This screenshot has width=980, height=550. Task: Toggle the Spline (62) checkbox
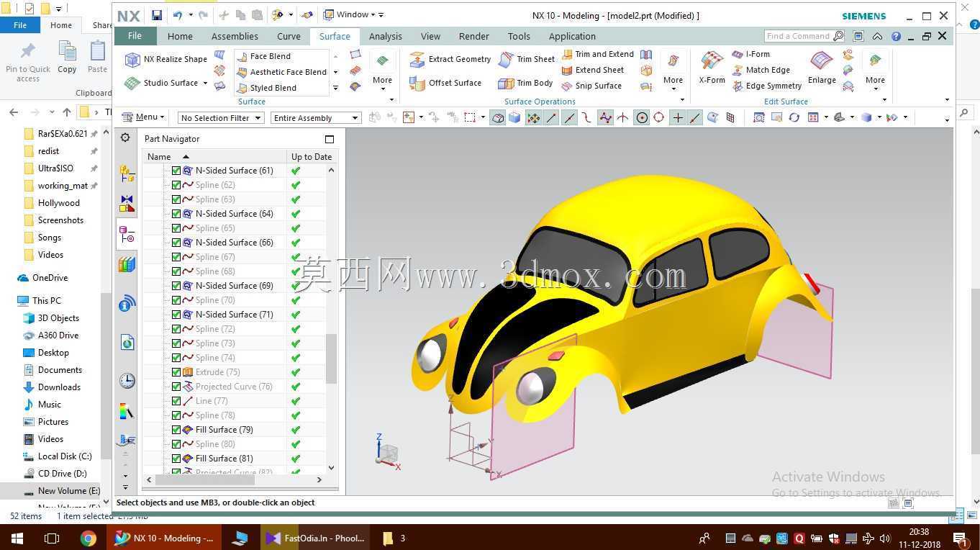pyautogui.click(x=176, y=185)
